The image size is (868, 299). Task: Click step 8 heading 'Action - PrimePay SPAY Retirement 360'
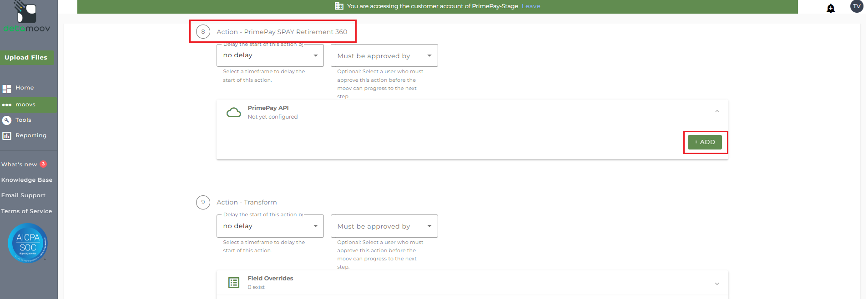[282, 32]
